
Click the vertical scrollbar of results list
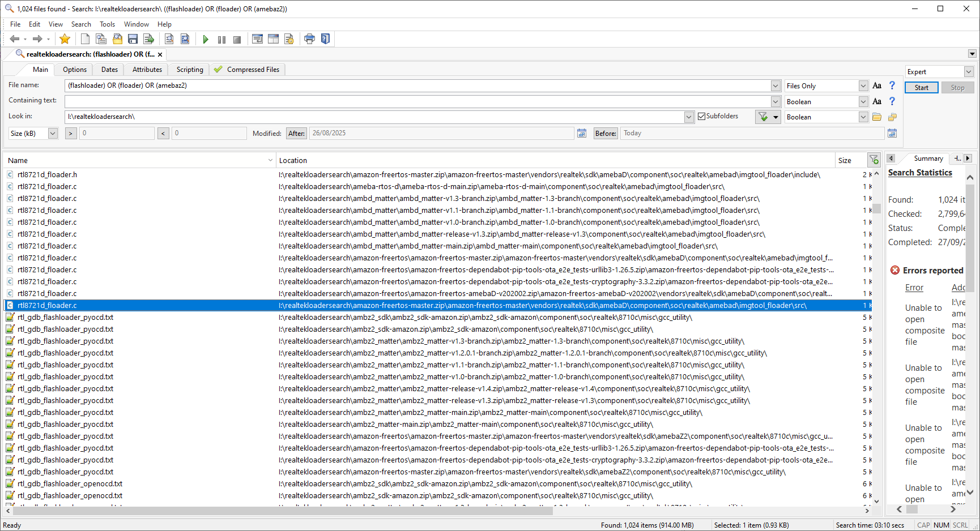pyautogui.click(x=876, y=208)
